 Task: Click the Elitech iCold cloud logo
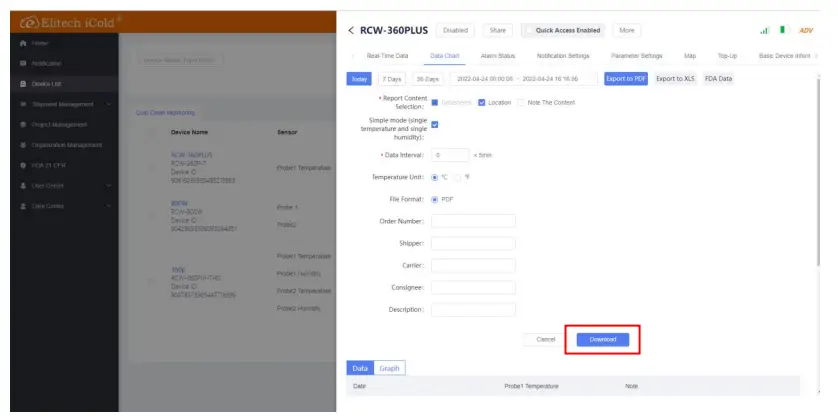(28, 23)
